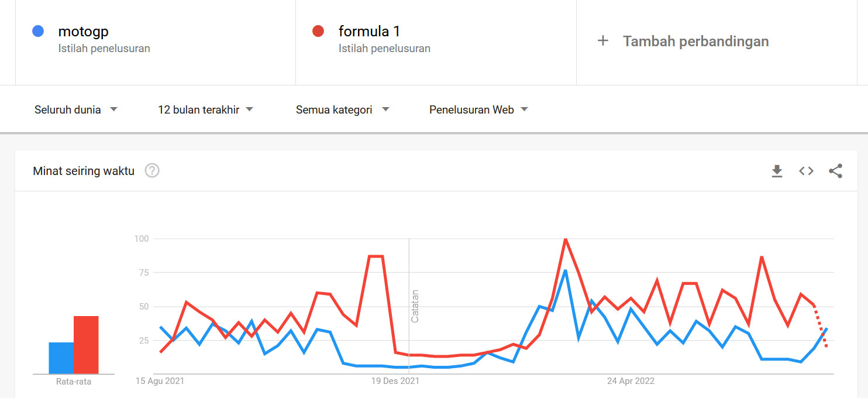Open the embed code icon
The height and width of the screenshot is (398, 868).
(806, 171)
